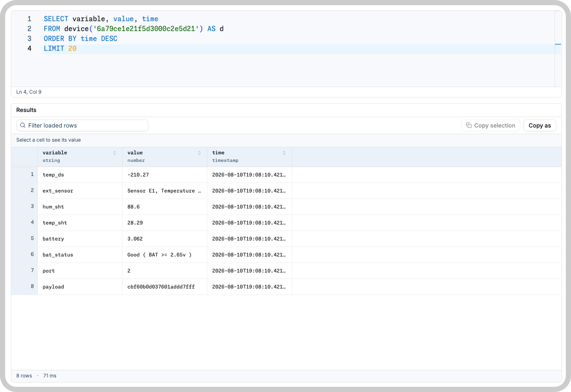This screenshot has width=571, height=392.
Task: Select the ext_sensor cell
Action: click(80, 191)
